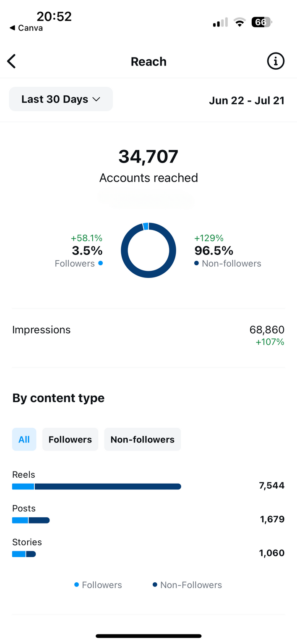Open the Last 30 Days dropdown
297x644 pixels.
click(x=61, y=99)
